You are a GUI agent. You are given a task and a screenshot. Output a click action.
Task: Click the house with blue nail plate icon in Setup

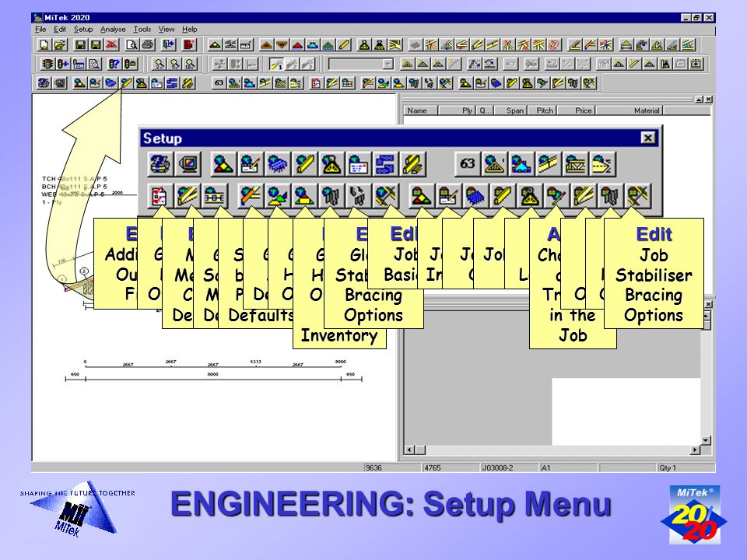click(x=476, y=196)
